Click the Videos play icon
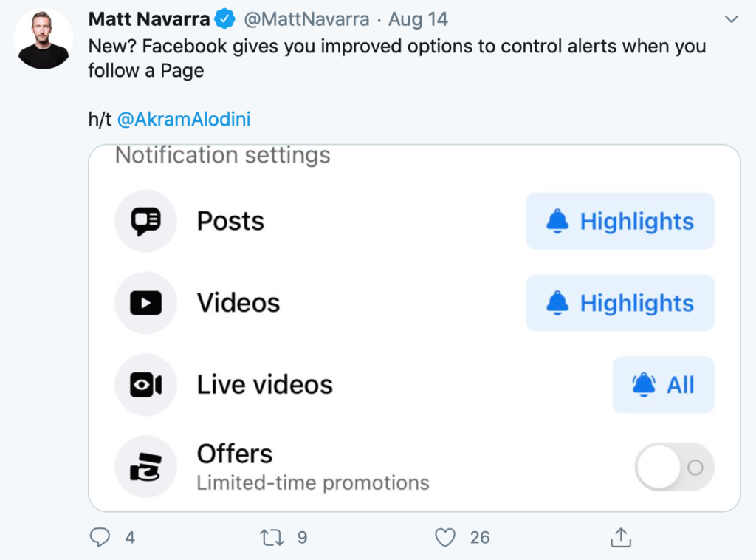Viewport: 756px width, 560px height. [145, 303]
